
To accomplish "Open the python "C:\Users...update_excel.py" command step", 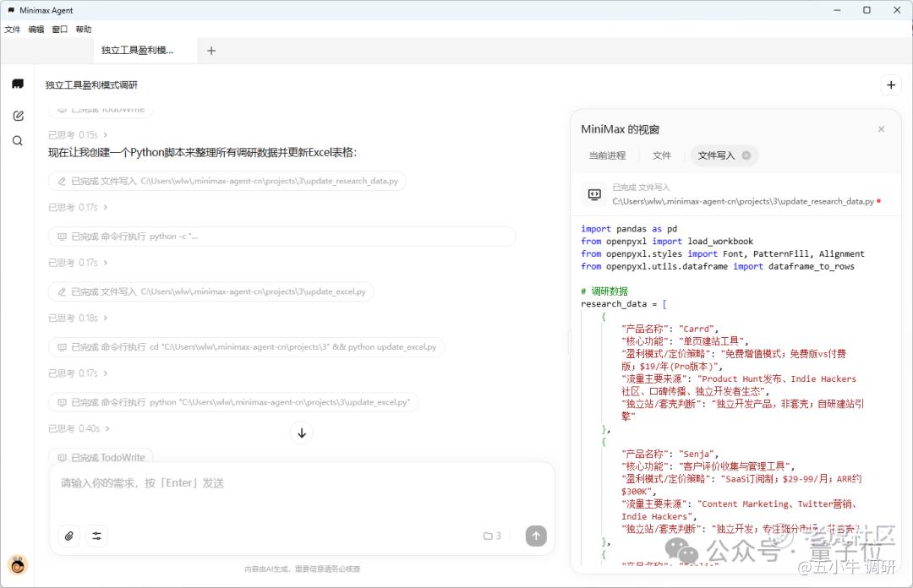I will point(233,402).
